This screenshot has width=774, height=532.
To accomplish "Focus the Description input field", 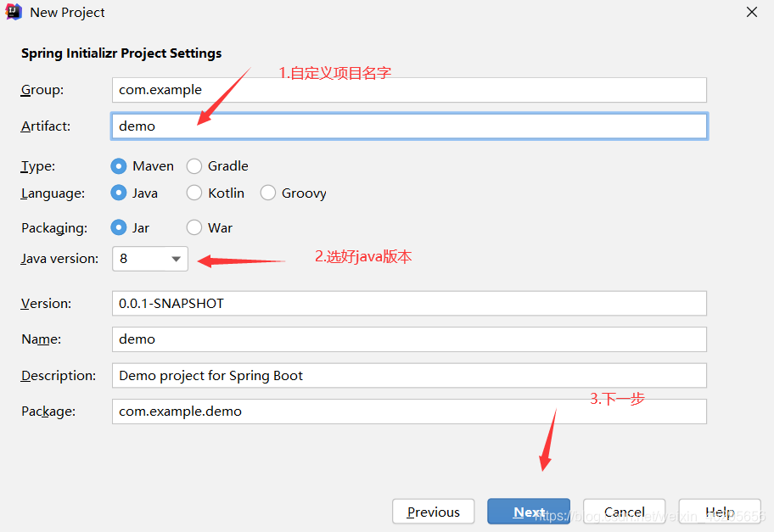I will [409, 376].
